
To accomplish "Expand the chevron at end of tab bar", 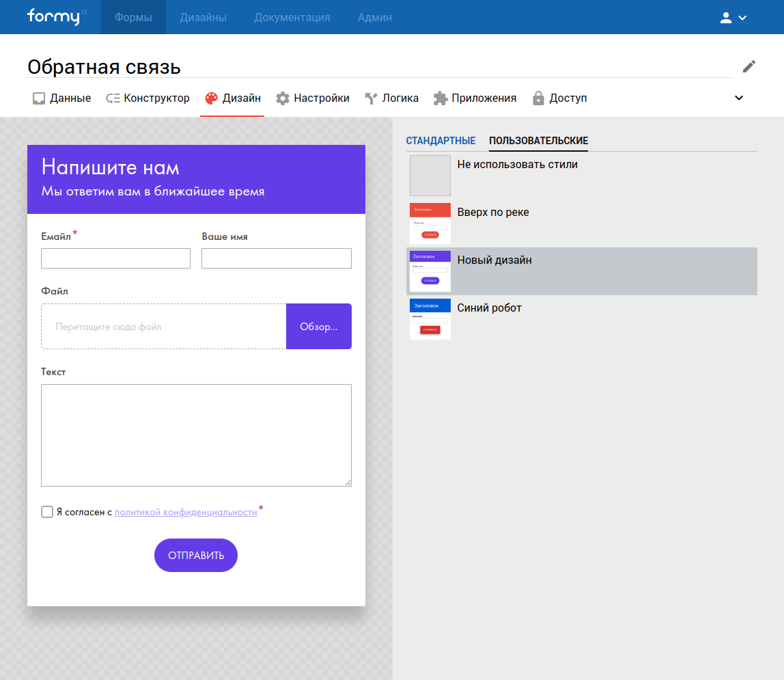I will 738,98.
